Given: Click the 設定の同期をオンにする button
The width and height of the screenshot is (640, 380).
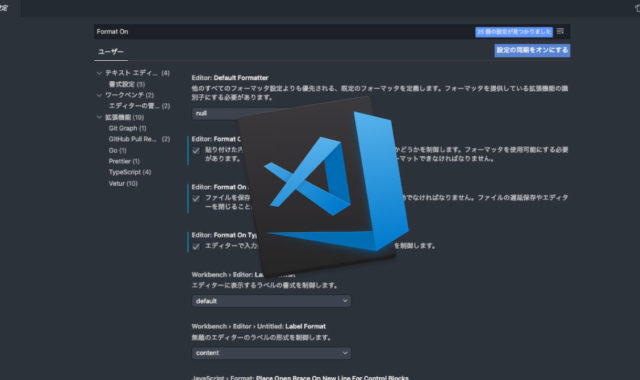Looking at the screenshot, I should point(532,50).
